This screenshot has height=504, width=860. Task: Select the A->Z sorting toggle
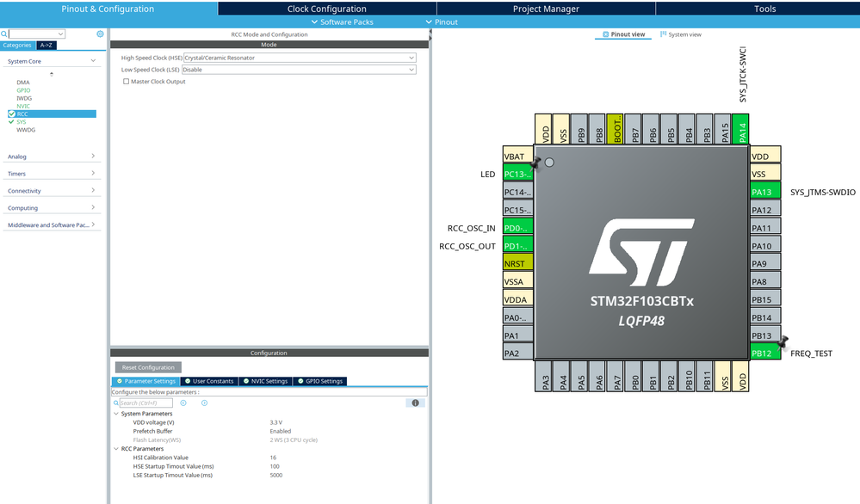click(46, 46)
